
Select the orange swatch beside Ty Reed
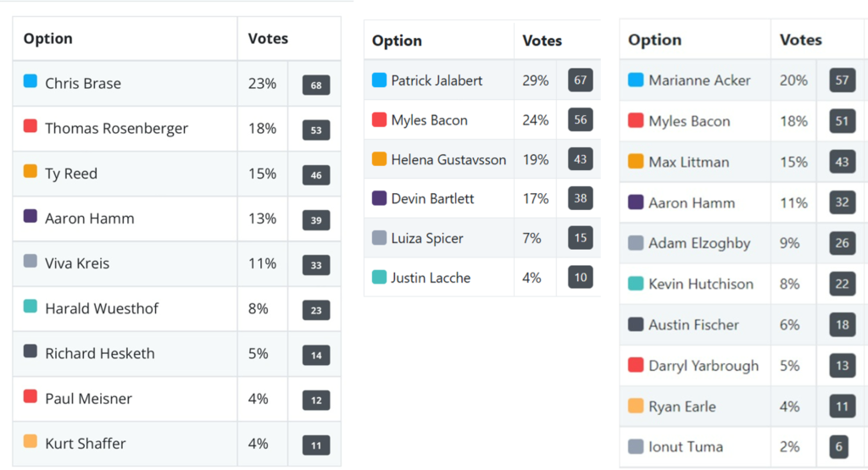(31, 171)
